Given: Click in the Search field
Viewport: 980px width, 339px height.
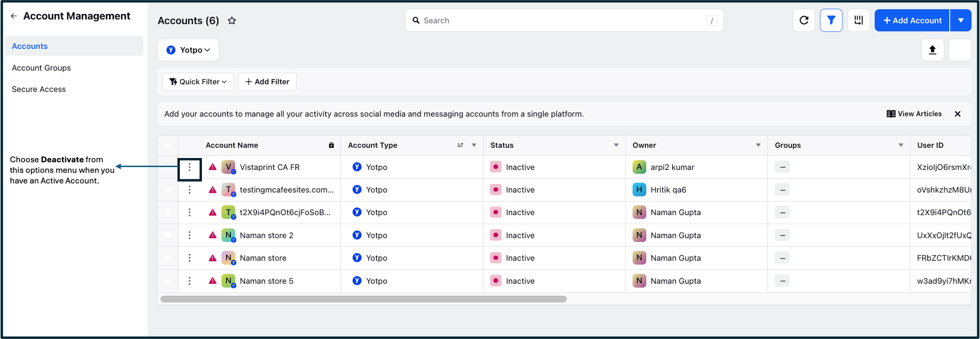Looking at the screenshot, I should point(564,20).
